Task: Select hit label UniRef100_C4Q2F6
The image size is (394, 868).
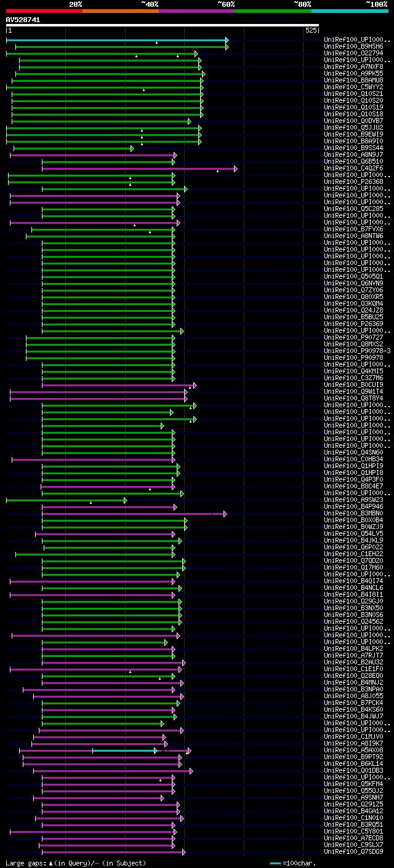Action: coord(353,168)
